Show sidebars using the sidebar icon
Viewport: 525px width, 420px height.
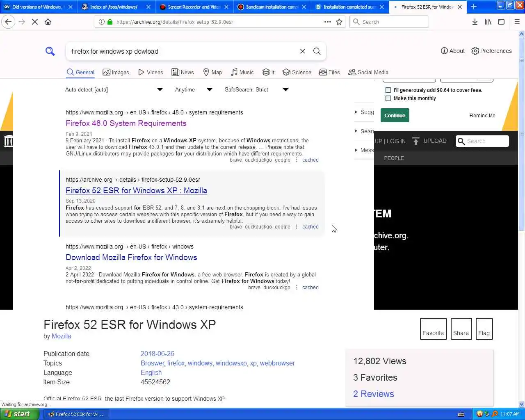point(501,22)
